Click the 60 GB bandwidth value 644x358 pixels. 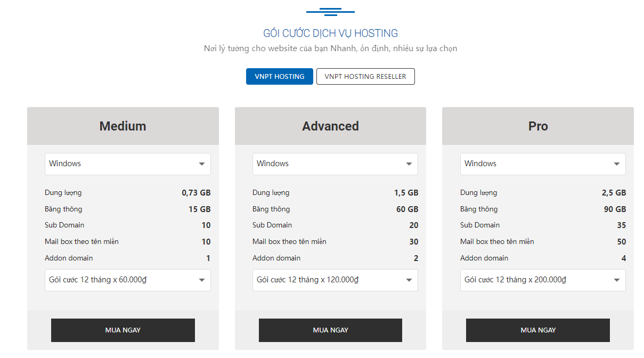[x=407, y=209]
